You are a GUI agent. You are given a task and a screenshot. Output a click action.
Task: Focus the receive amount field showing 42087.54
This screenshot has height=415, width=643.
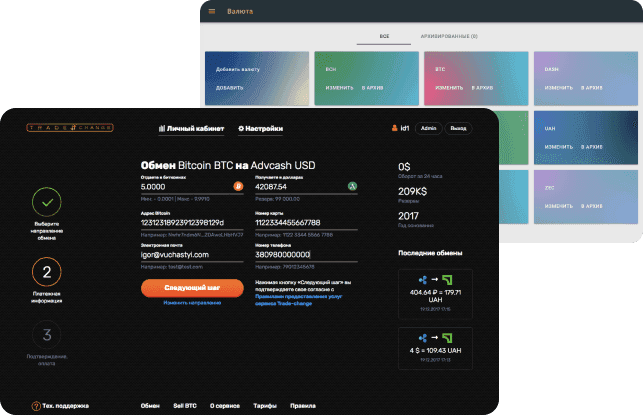(306, 187)
